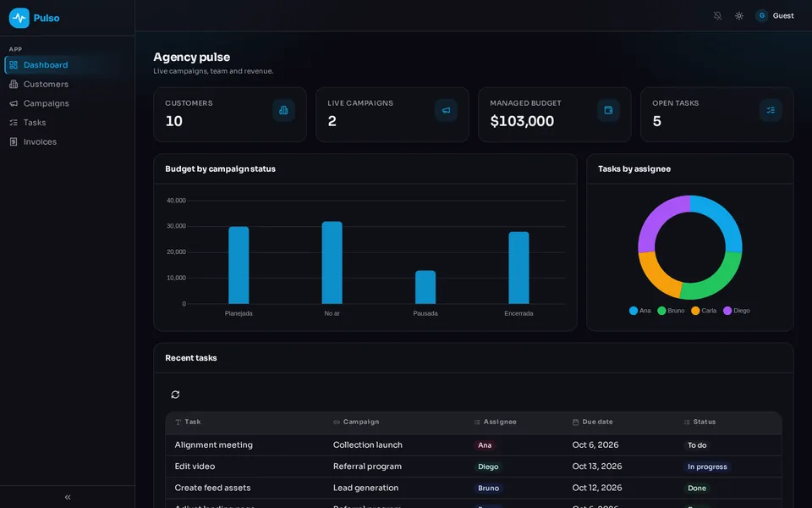812x508 pixels.
Task: Click the Edit video task cell
Action: [195, 466]
